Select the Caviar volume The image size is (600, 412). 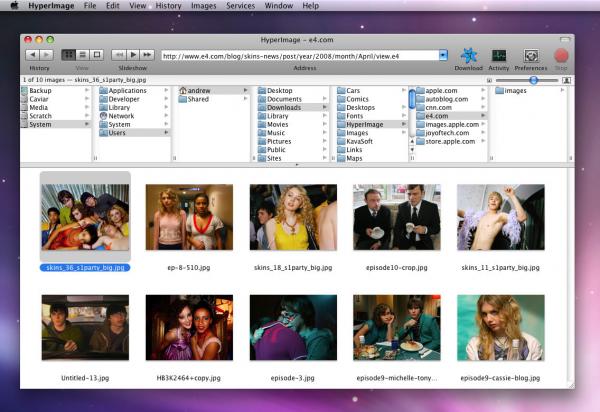(x=55, y=99)
